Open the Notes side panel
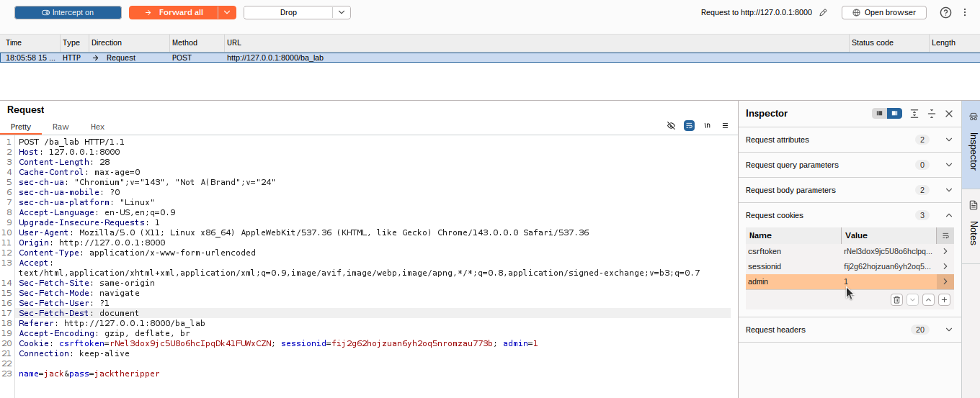This screenshot has height=398, width=980. [x=971, y=225]
